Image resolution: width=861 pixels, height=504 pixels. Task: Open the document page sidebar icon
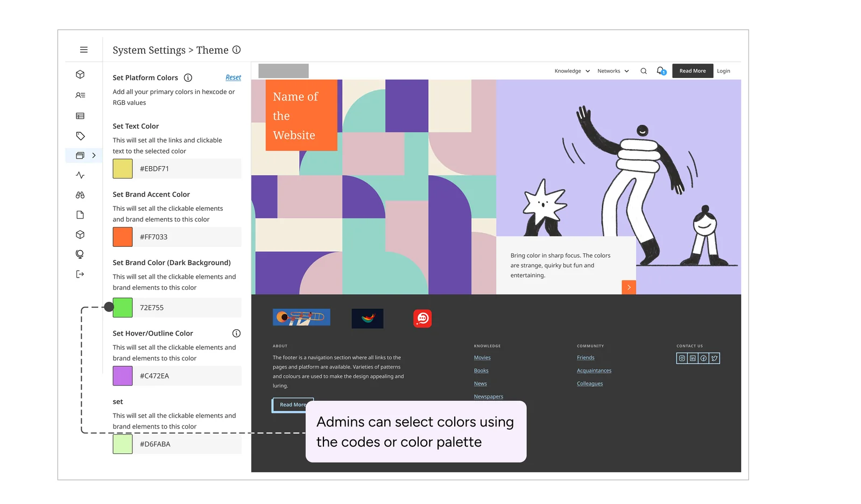(80, 215)
